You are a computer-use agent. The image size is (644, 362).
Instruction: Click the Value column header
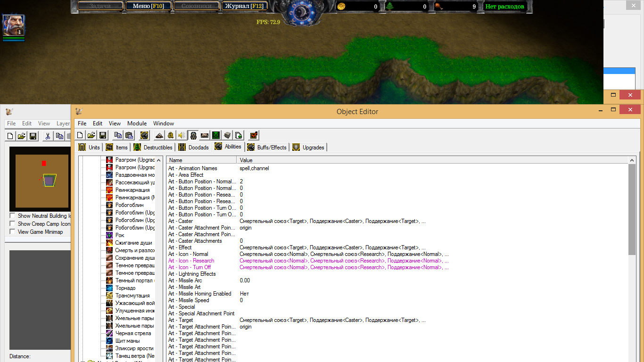[x=433, y=160]
